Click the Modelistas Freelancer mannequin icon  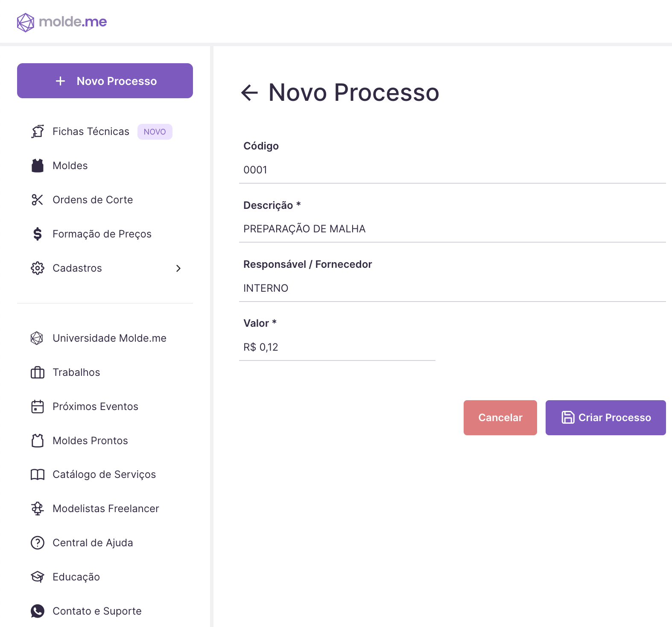(38, 509)
